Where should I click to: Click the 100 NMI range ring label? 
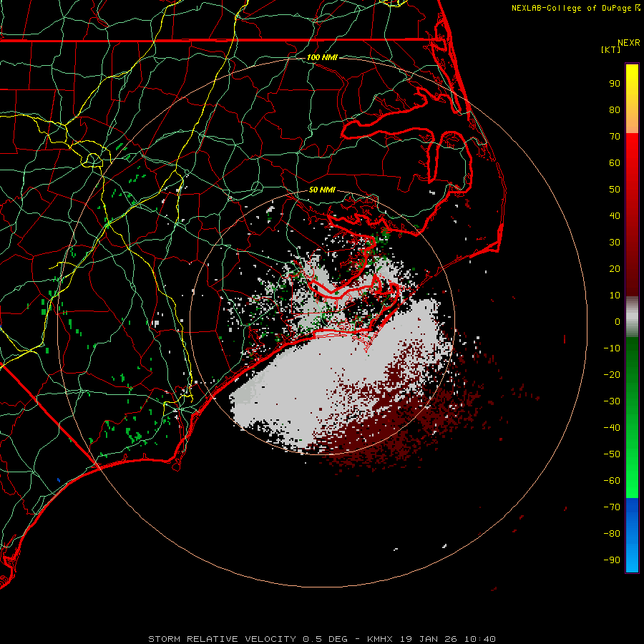pyautogui.click(x=322, y=57)
